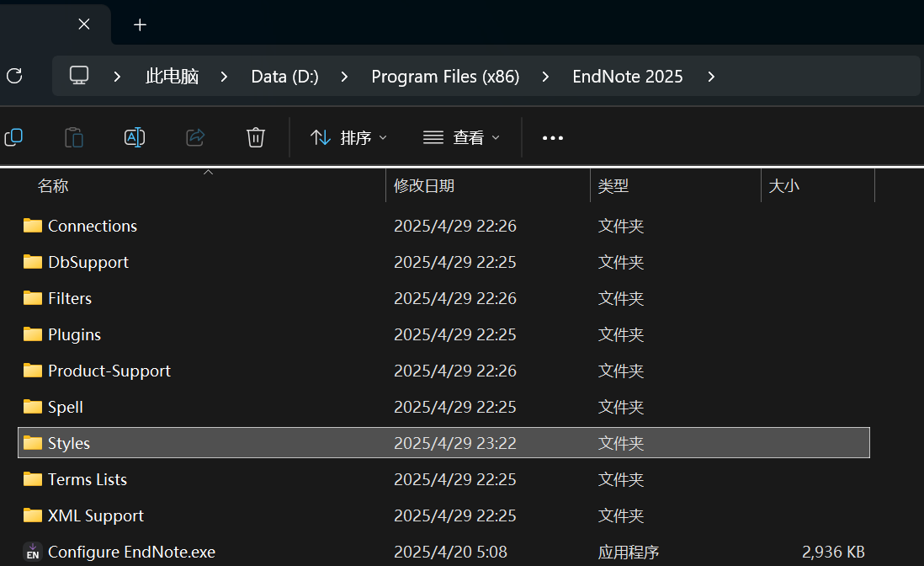This screenshot has width=924, height=566.
Task: Click the refresh icon
Action: click(x=14, y=76)
